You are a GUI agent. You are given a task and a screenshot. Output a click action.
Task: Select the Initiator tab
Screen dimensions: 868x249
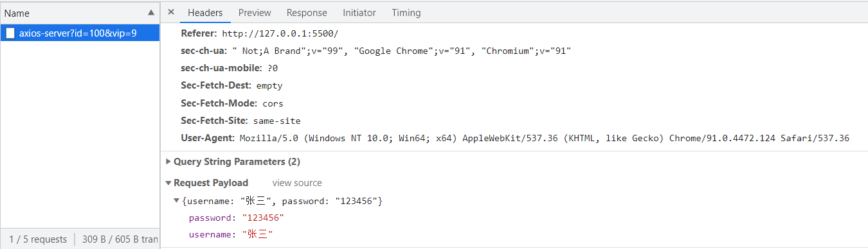tap(359, 13)
